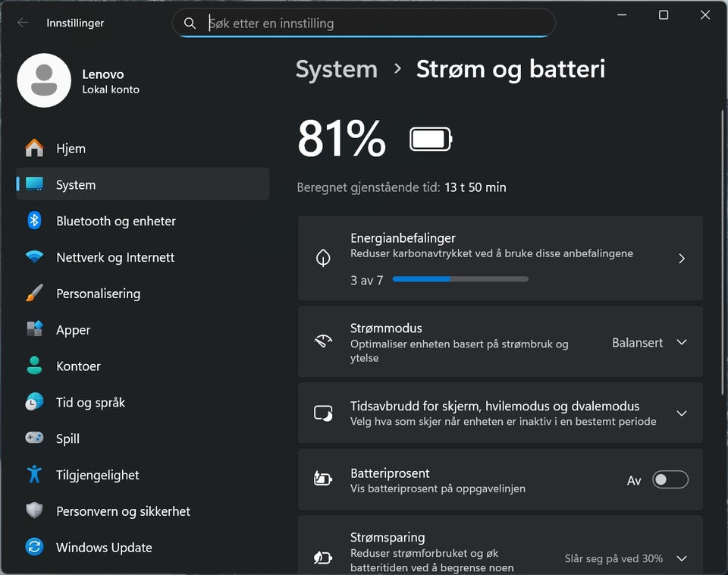The width and height of the screenshot is (728, 575).
Task: Expand Strømsparing with its chevron
Action: pos(682,558)
